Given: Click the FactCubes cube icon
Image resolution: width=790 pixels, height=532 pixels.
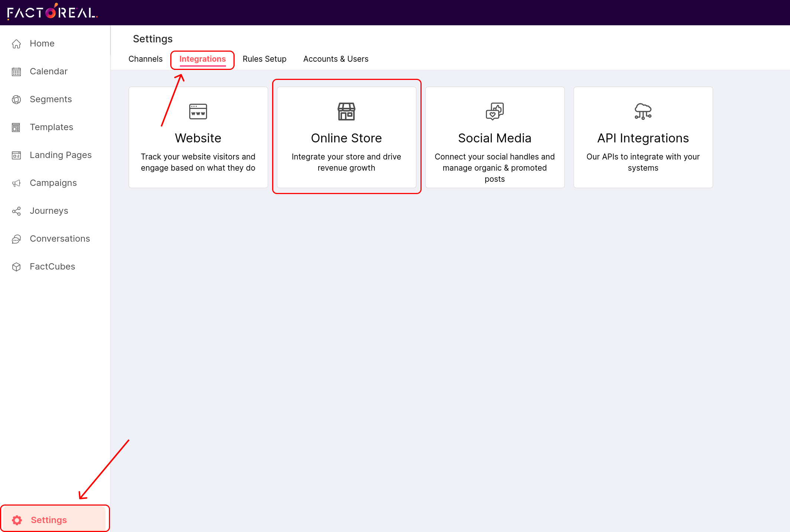Looking at the screenshot, I should 16,267.
